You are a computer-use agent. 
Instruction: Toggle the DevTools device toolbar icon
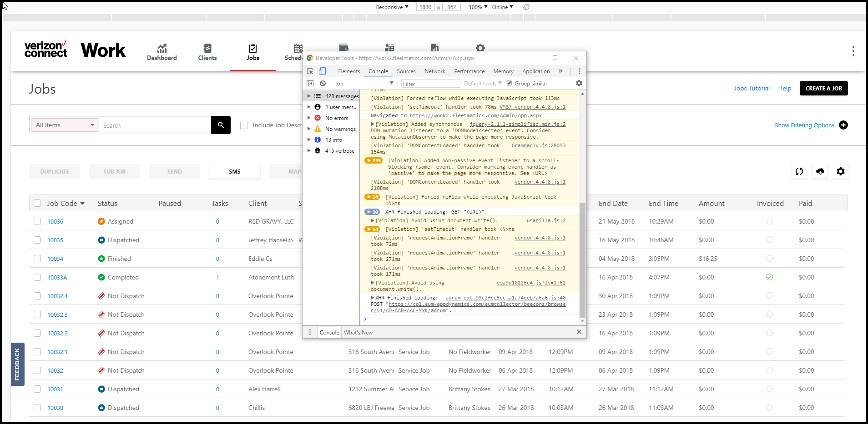322,71
